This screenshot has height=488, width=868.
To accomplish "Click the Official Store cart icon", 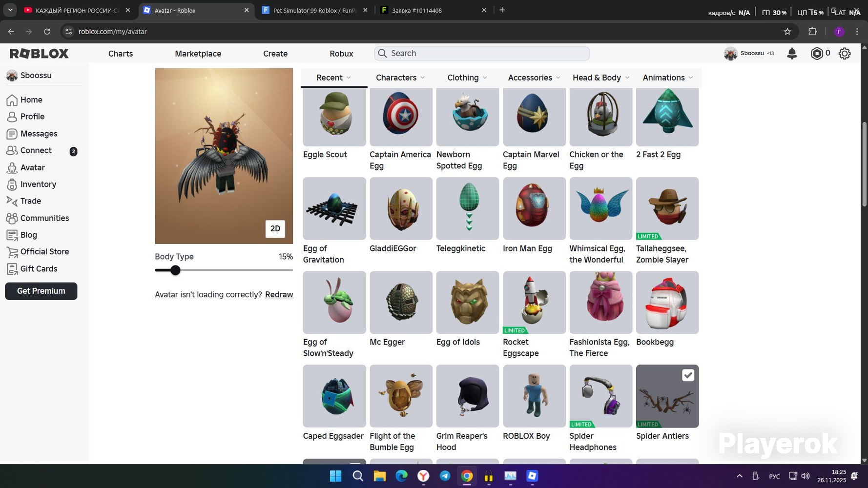I will 12,252.
